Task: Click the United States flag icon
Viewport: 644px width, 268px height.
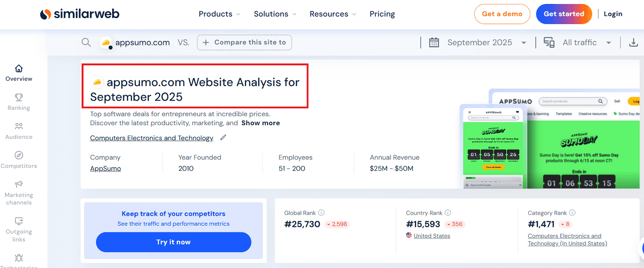Action: coord(409,235)
